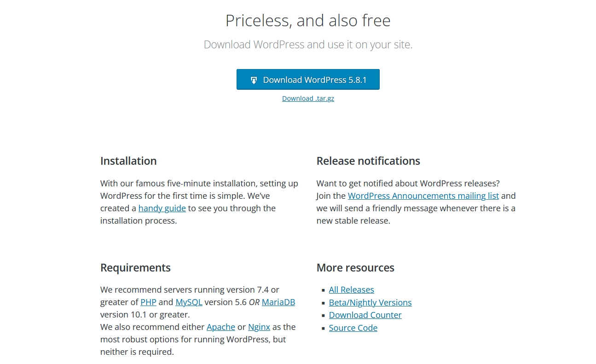Image resolution: width=596 pixels, height=364 pixels.
Task: Select the More resources heading
Action: (355, 267)
